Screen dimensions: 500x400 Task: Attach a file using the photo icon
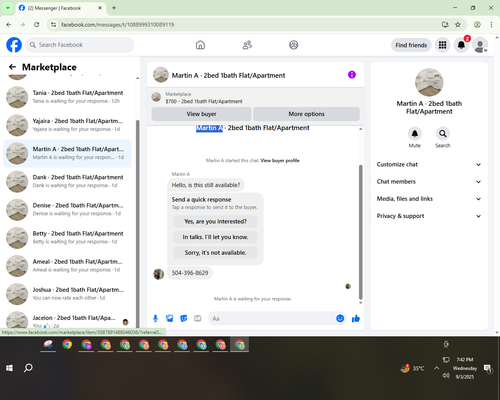[170, 319]
